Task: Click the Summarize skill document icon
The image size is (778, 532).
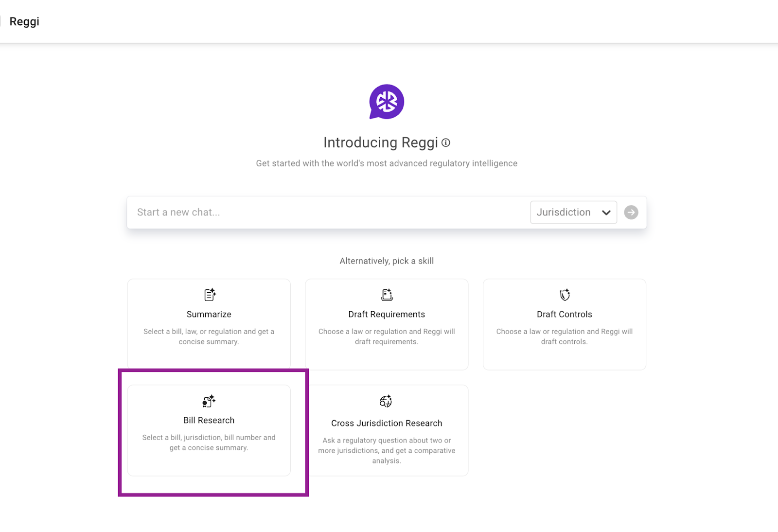Action: click(210, 295)
